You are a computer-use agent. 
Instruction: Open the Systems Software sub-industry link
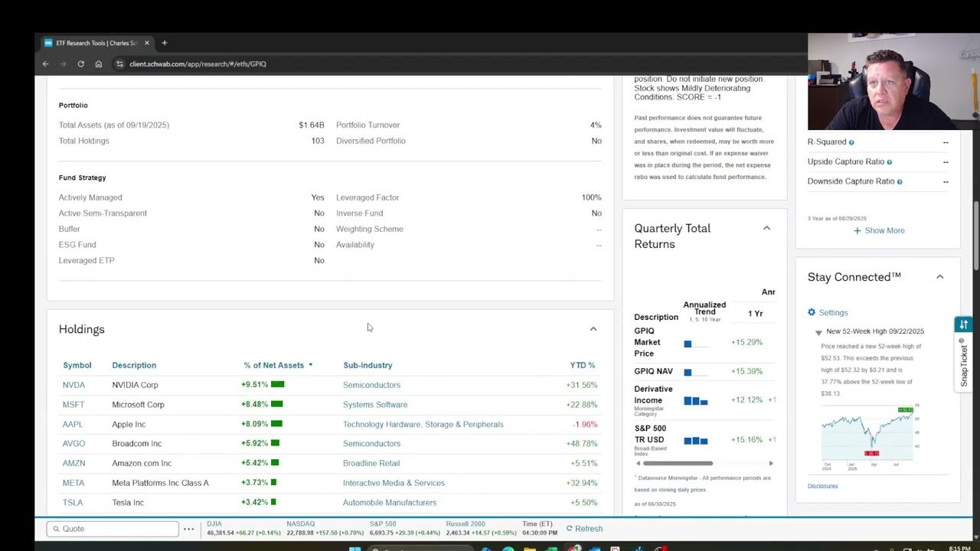point(375,405)
